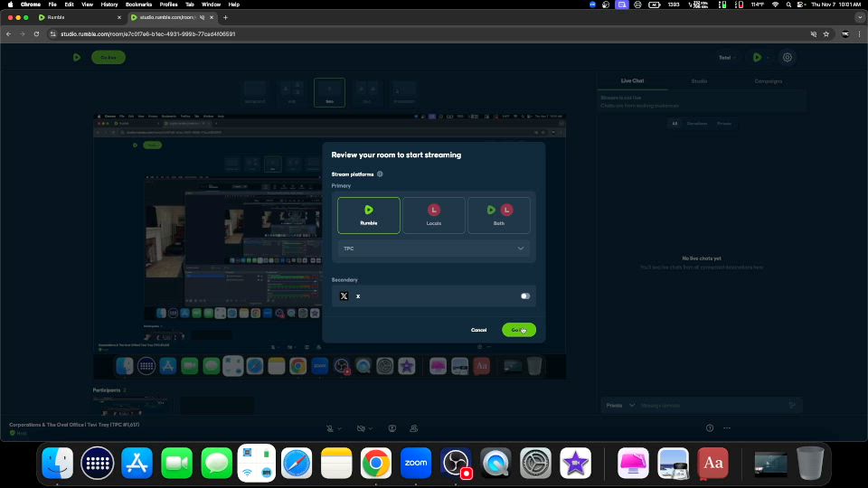Click the X logo icon in Secondary
This screenshot has width=868, height=488.
pos(344,296)
